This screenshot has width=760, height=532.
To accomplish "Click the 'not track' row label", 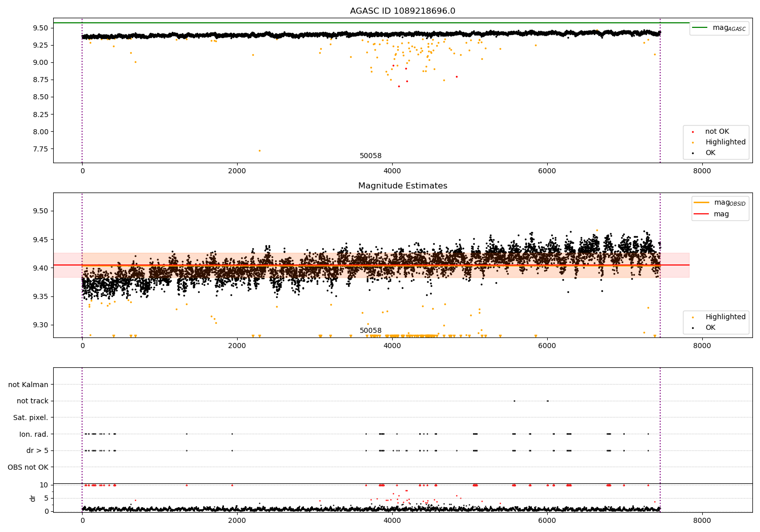I will pyautogui.click(x=32, y=401).
